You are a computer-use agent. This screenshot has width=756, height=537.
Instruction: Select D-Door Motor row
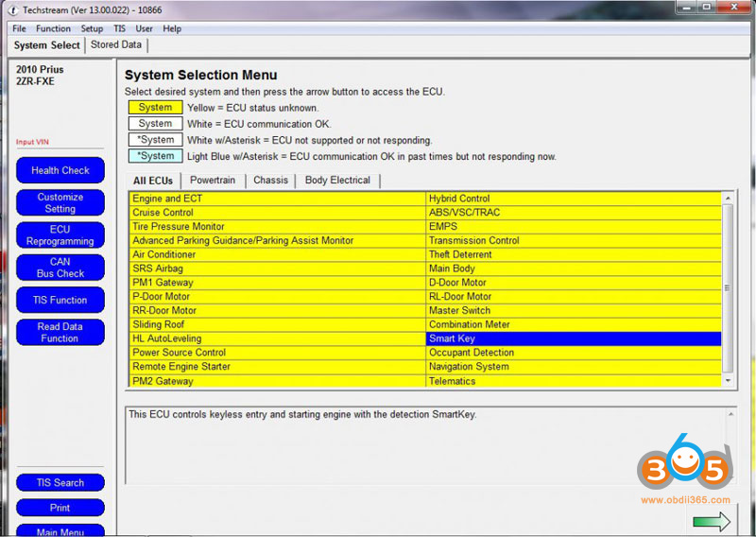[574, 283]
